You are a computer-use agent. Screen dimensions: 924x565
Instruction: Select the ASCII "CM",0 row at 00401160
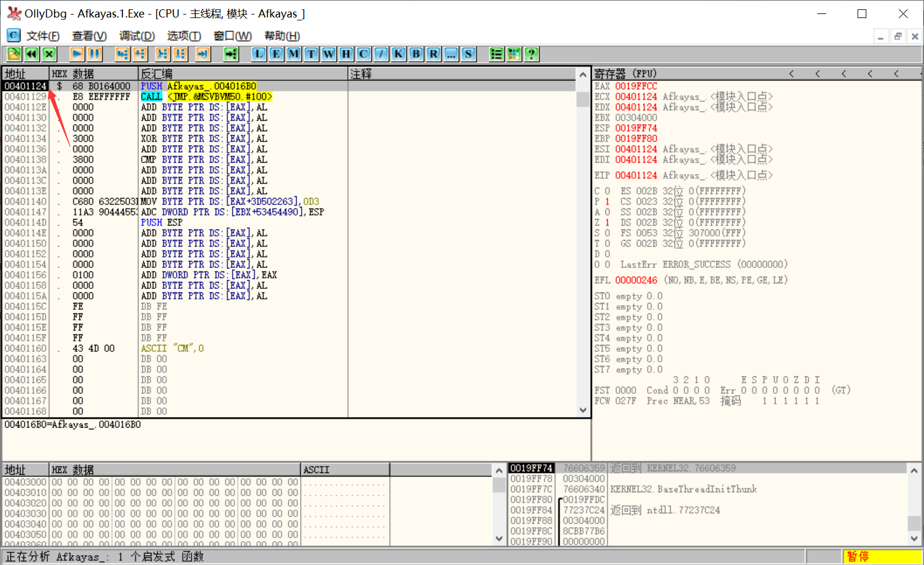click(x=290, y=348)
